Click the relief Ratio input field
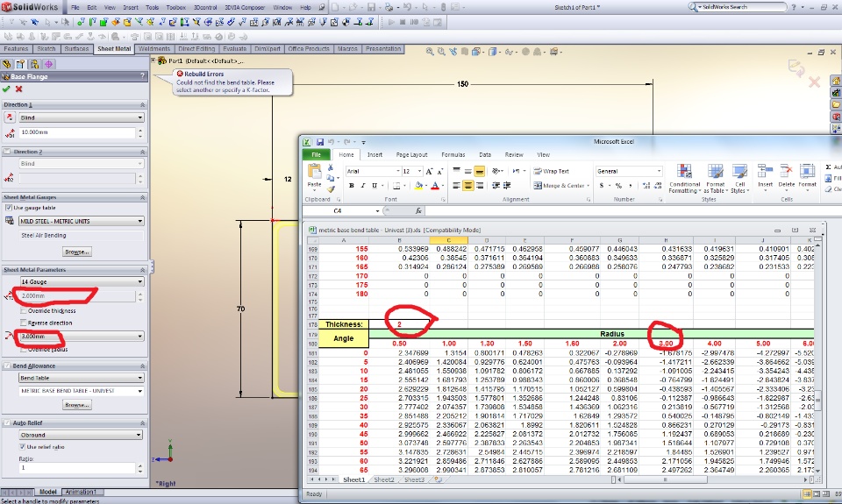This screenshot has width=842, height=504. coord(77,468)
